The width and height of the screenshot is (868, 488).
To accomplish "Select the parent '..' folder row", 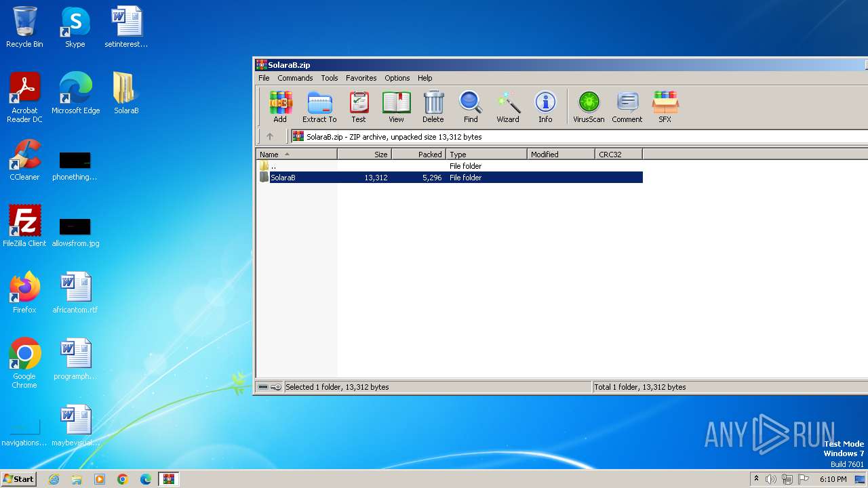I will point(450,166).
